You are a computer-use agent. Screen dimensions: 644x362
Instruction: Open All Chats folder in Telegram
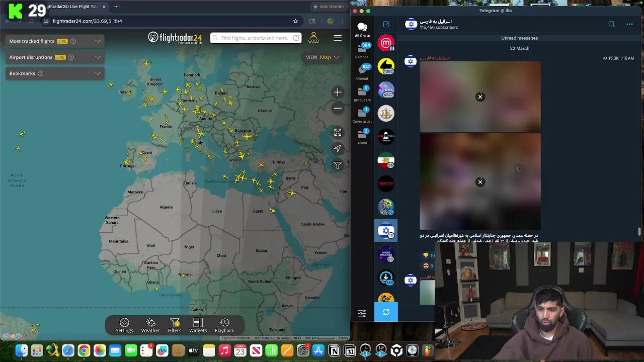362,29
